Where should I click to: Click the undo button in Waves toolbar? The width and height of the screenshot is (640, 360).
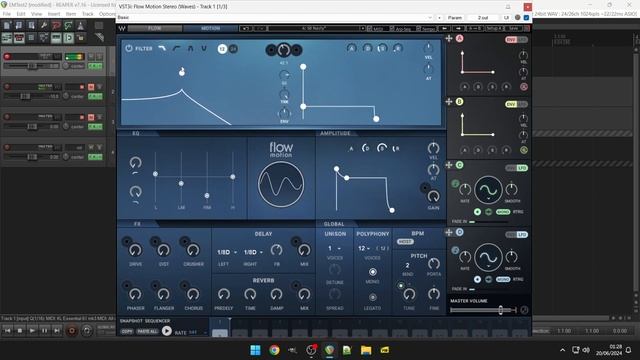245,29
